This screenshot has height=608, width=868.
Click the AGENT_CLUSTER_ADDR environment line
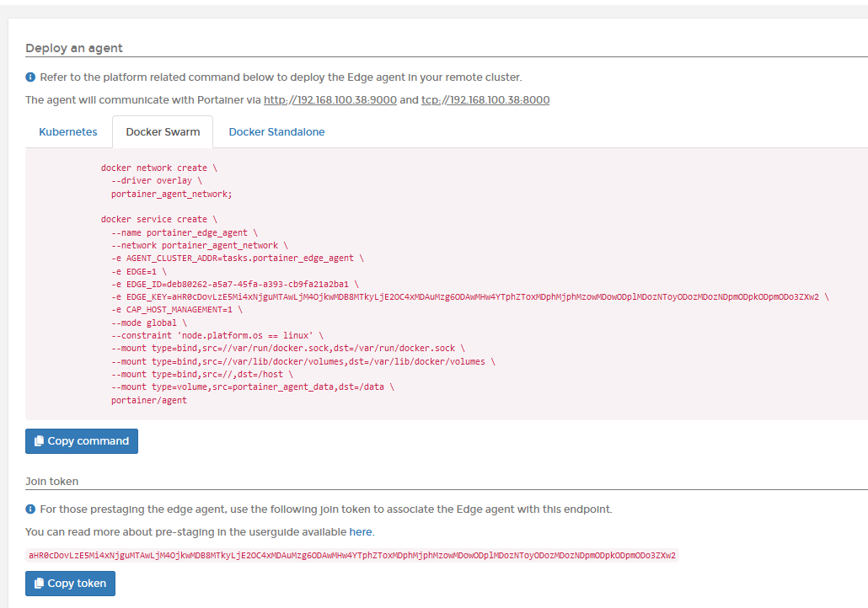pos(238,258)
